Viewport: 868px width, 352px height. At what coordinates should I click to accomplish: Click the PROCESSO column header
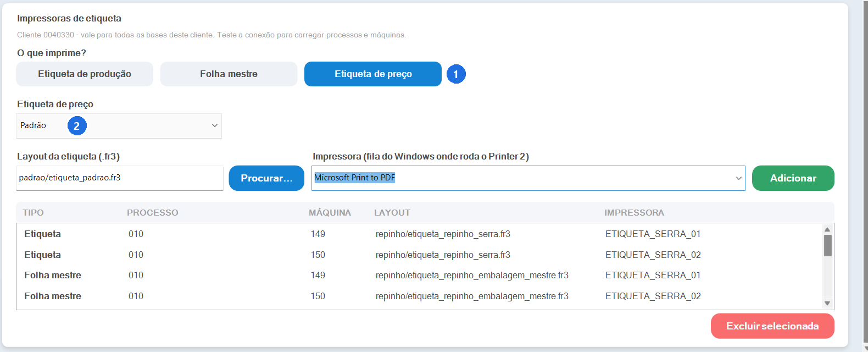pyautogui.click(x=152, y=213)
